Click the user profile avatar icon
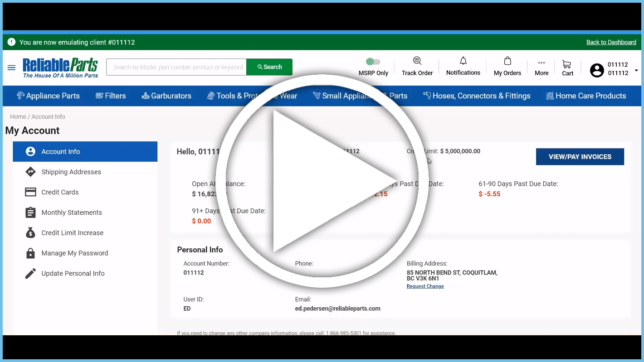Image resolution: width=644 pixels, height=362 pixels. 597,70
